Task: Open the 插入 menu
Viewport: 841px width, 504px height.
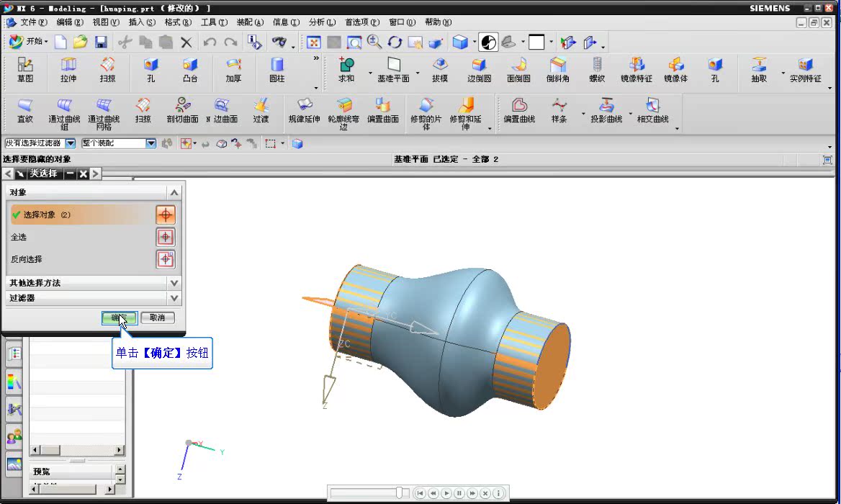Action: [142, 22]
